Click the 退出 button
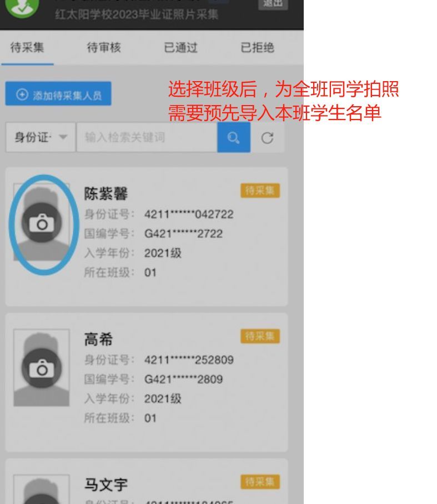 (x=273, y=4)
